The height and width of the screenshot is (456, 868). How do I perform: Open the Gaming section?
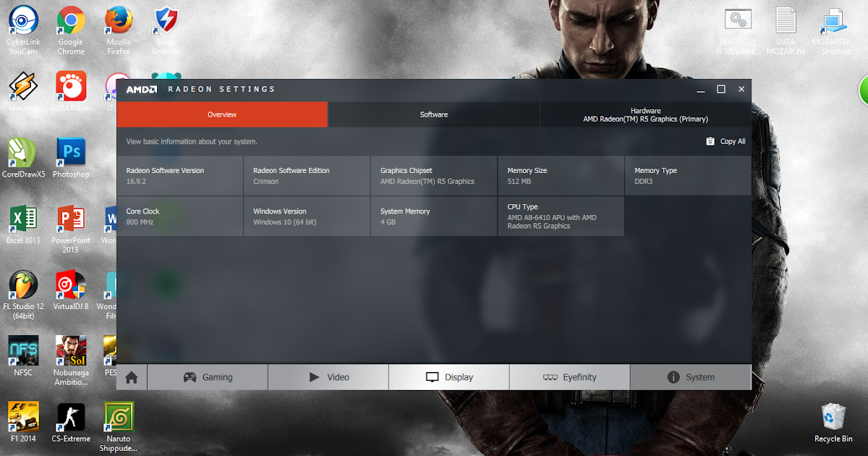pyautogui.click(x=208, y=377)
